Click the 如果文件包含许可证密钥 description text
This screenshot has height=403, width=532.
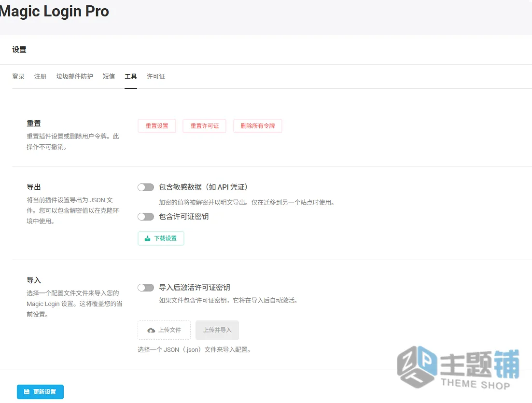229,300
